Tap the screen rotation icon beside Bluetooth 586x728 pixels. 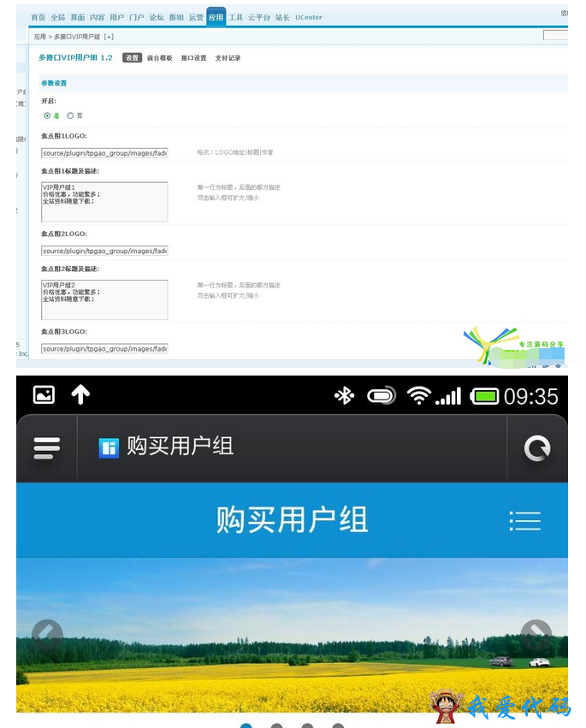click(x=382, y=395)
